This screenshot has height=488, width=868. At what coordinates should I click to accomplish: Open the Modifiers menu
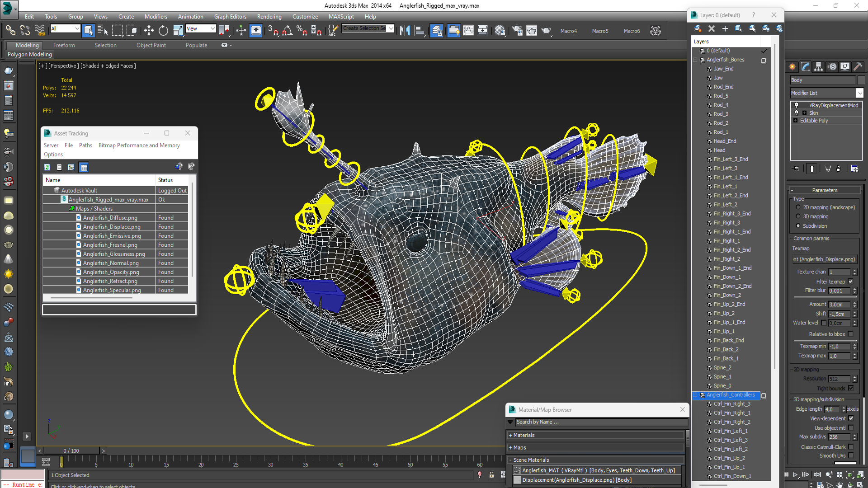click(156, 16)
